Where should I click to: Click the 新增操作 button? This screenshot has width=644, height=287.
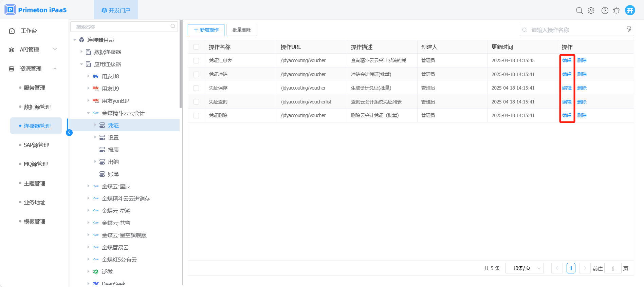pos(206,30)
